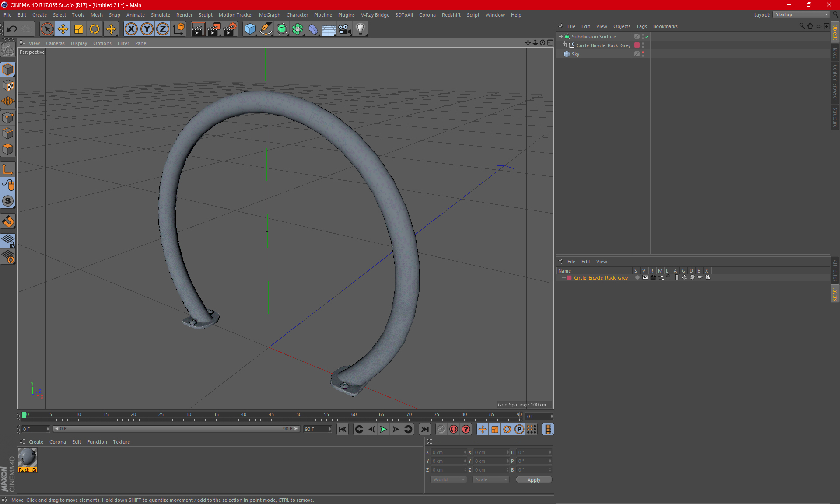The height and width of the screenshot is (504, 840).
Task: Collapse the Subdivision Surface tree item
Action: point(560,37)
